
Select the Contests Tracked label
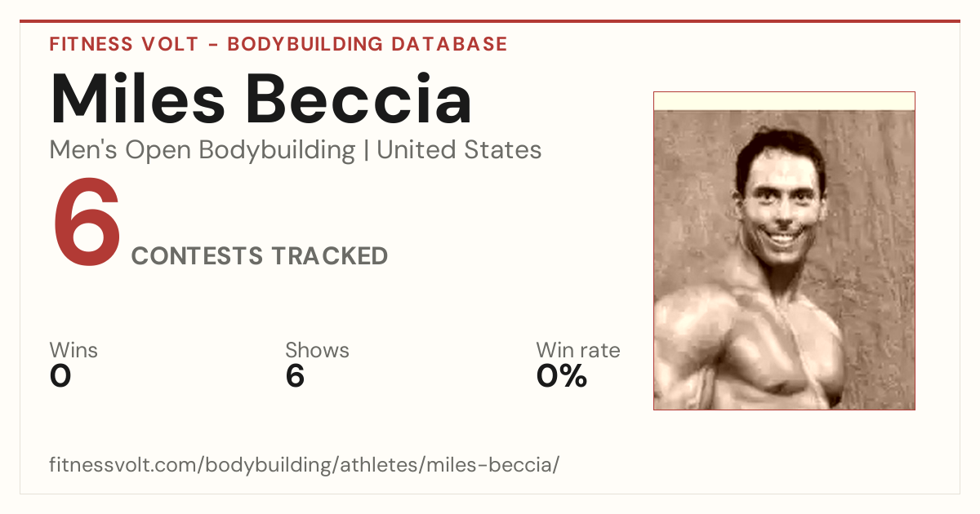point(260,256)
